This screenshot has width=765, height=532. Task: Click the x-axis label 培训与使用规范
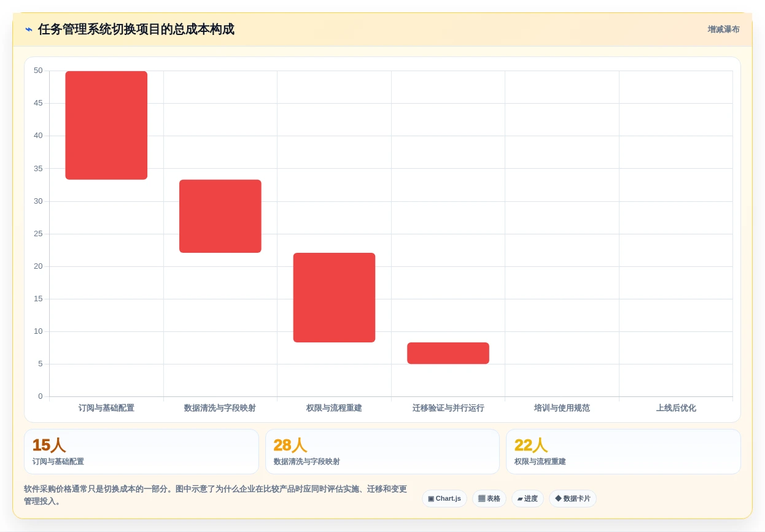coord(562,408)
